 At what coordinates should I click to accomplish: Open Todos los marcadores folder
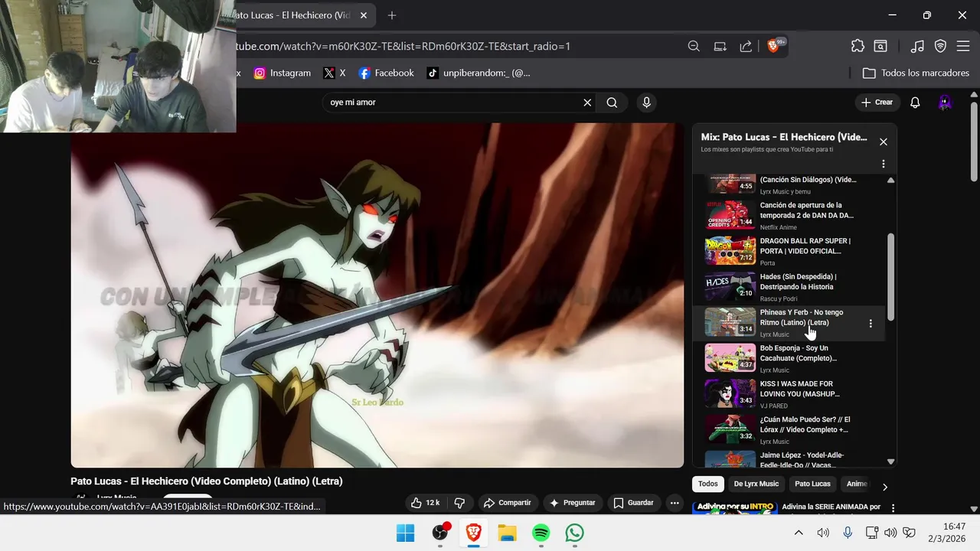pos(916,73)
